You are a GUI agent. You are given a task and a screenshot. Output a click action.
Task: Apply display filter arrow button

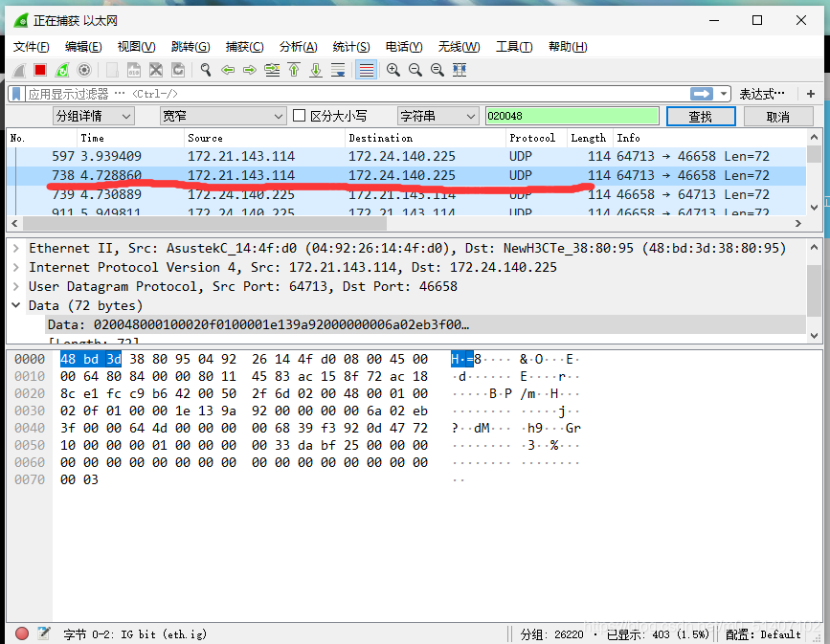(x=702, y=94)
